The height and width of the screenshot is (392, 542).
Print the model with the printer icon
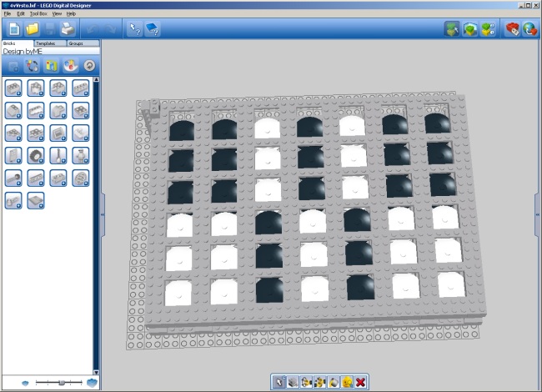pyautogui.click(x=68, y=29)
